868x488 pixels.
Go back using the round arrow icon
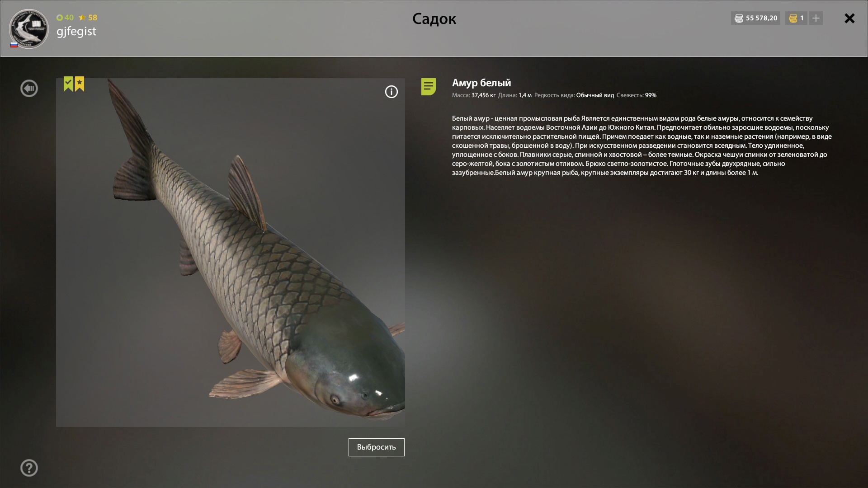pos(29,89)
